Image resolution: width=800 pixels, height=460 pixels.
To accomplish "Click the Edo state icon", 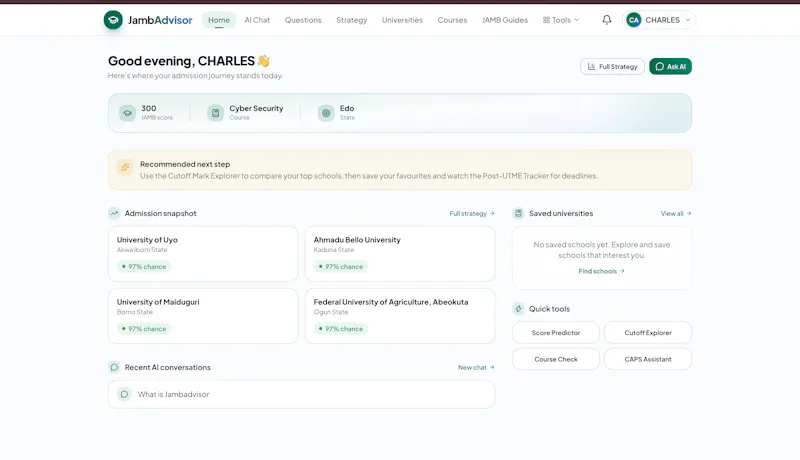I will tap(326, 113).
